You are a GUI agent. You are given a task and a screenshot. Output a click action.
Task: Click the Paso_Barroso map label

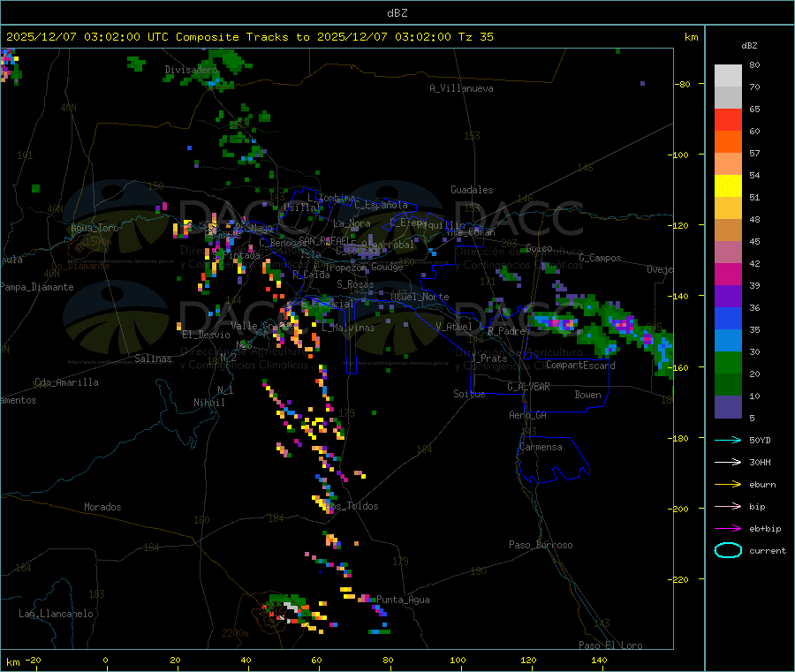click(x=541, y=545)
